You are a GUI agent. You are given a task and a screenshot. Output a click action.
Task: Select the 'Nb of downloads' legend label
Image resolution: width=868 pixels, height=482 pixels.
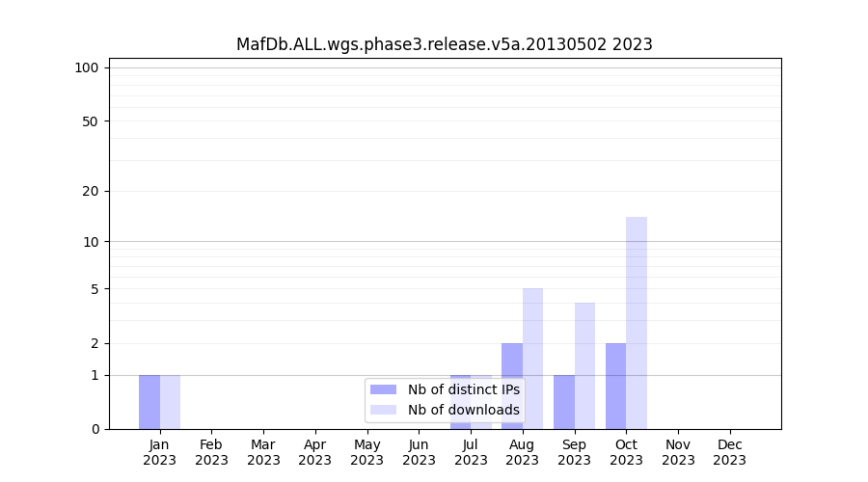(464, 410)
